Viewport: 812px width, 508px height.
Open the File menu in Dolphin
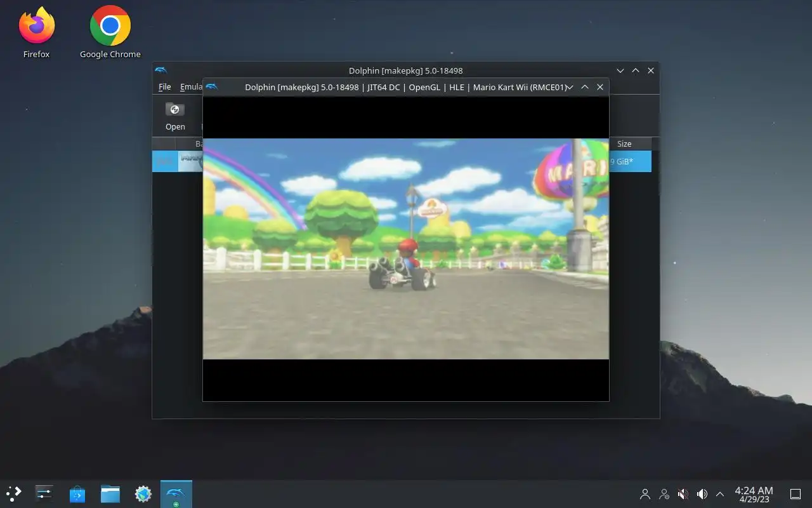[164, 87]
